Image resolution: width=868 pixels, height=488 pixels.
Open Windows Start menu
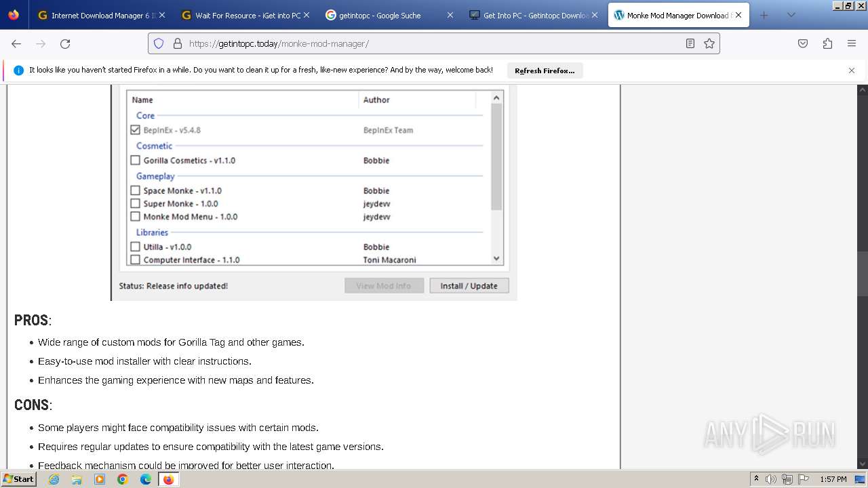[x=19, y=479]
